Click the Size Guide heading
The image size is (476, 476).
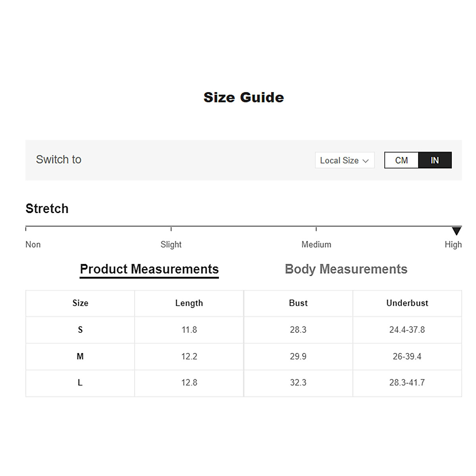pyautogui.click(x=244, y=97)
